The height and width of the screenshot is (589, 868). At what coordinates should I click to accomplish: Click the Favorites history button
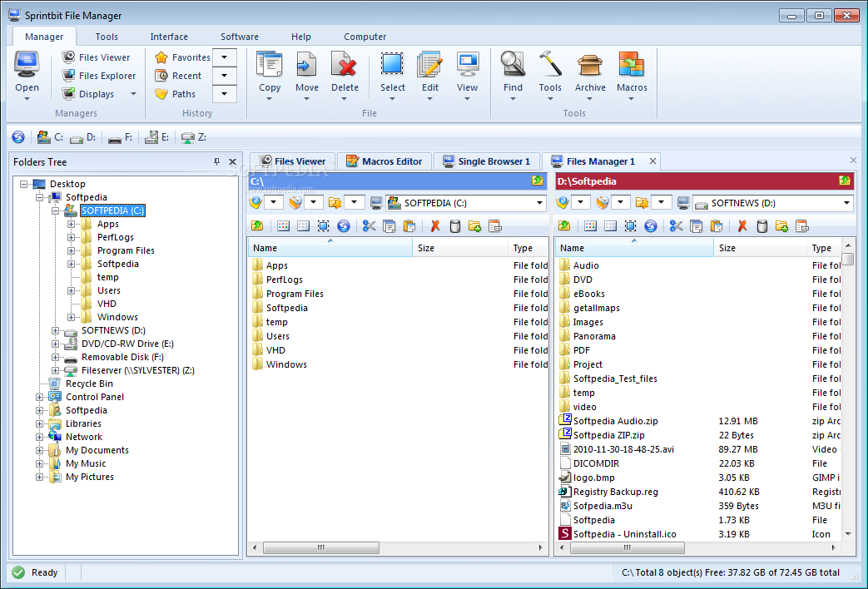183,57
